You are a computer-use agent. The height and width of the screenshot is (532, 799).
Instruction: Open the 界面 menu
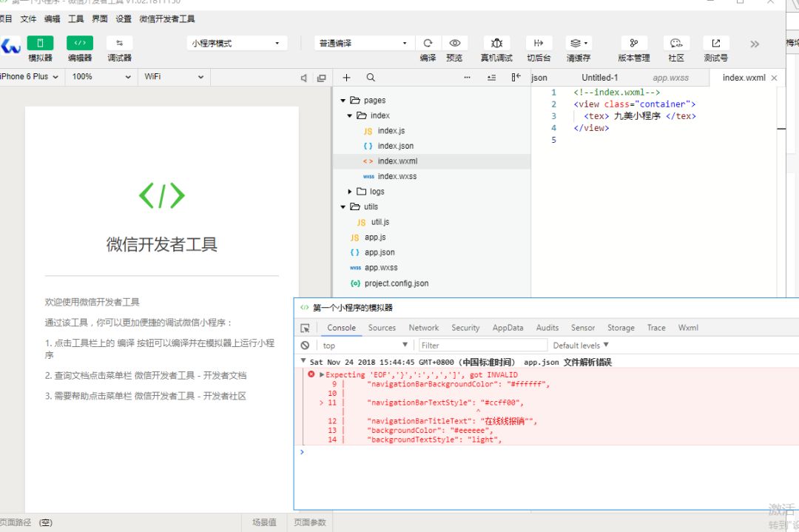point(100,18)
